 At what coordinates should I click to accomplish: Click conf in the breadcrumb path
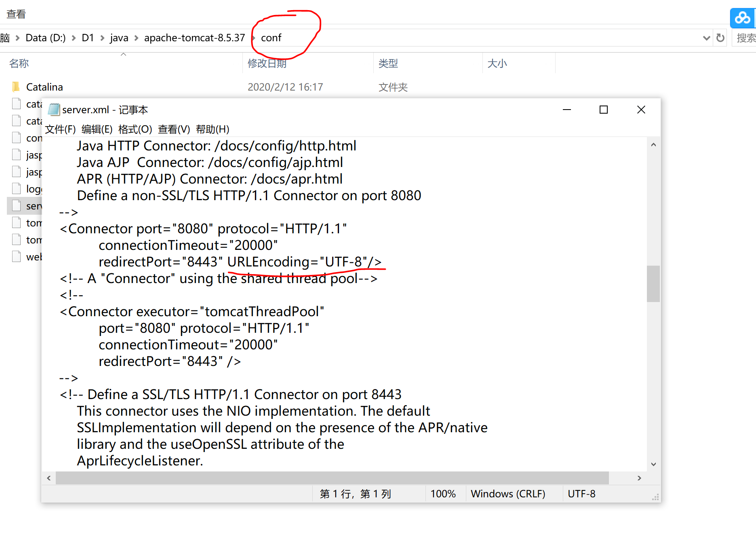[271, 38]
